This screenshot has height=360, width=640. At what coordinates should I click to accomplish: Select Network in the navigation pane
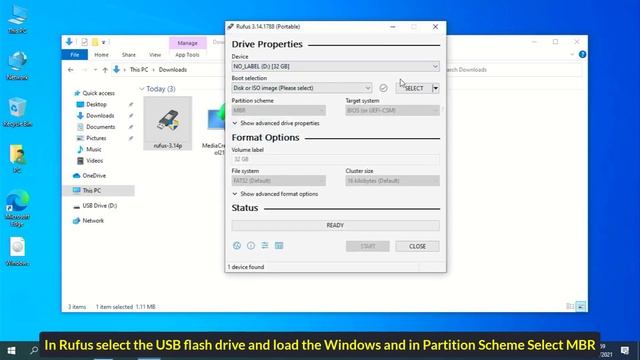point(93,221)
